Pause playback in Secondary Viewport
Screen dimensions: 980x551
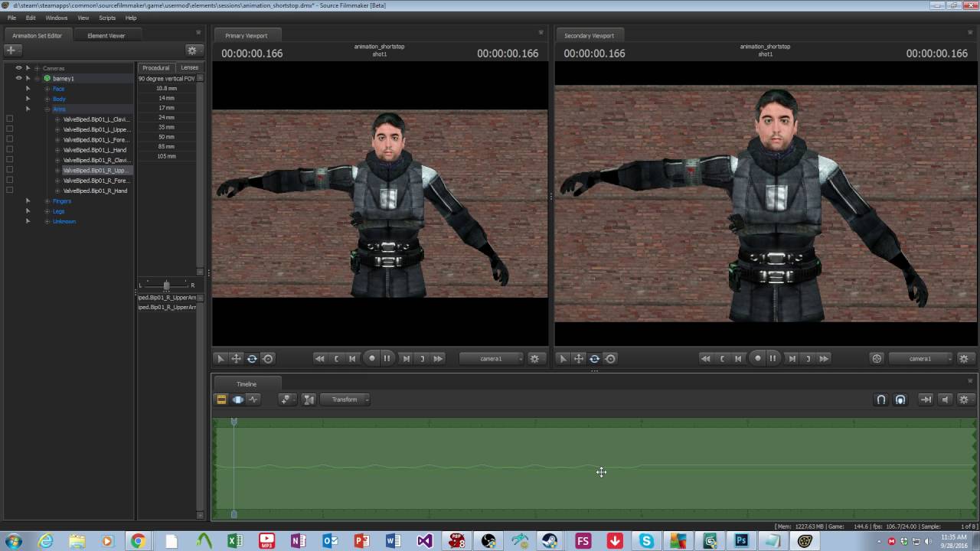tap(773, 358)
